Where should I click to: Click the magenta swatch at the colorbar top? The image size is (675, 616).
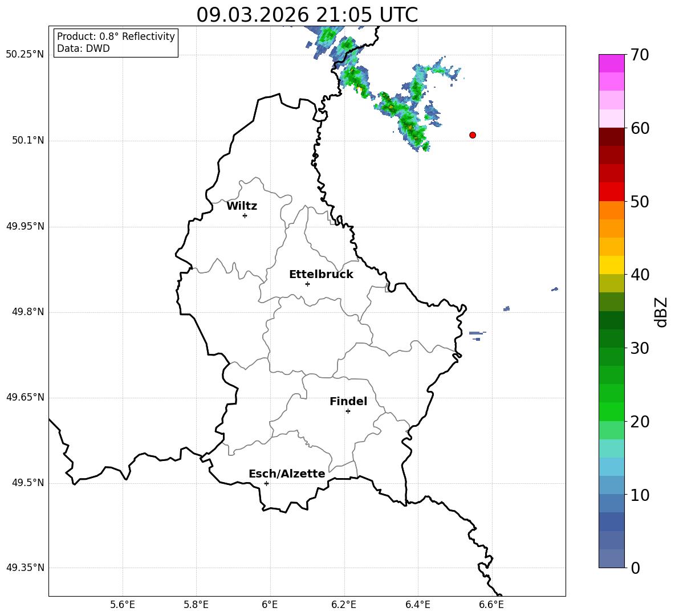click(612, 63)
